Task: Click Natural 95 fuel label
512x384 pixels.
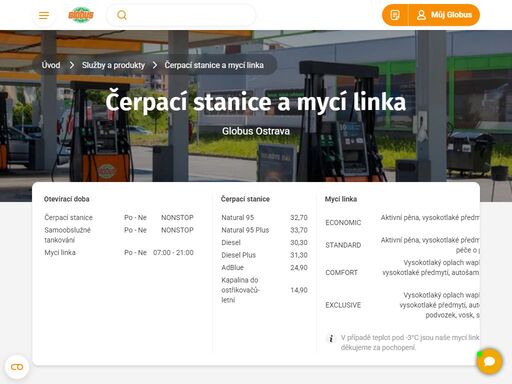Action: 238,218
